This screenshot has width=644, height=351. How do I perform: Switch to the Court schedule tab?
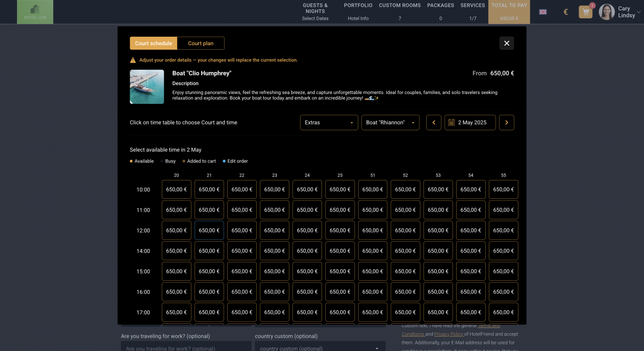153,43
